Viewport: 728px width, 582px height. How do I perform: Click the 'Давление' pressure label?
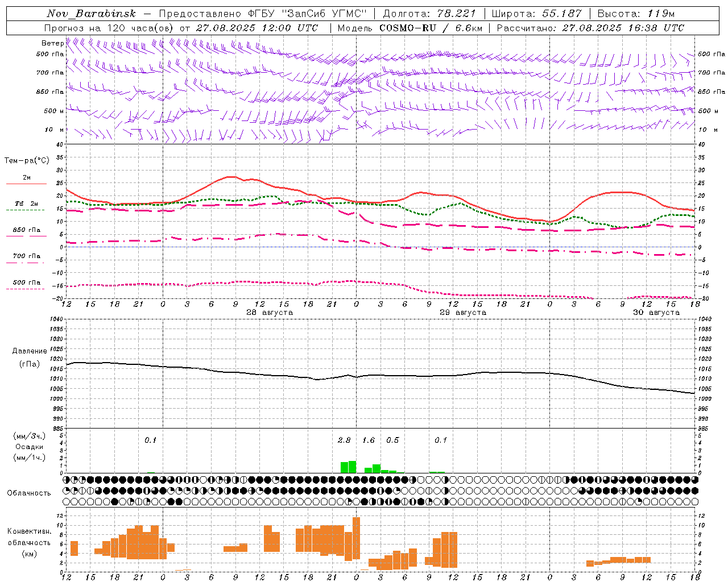pyautogui.click(x=30, y=351)
